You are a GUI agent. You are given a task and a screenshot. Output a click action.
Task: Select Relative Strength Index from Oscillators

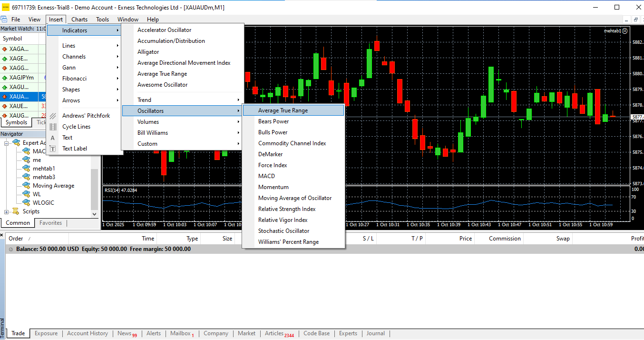tap(287, 209)
